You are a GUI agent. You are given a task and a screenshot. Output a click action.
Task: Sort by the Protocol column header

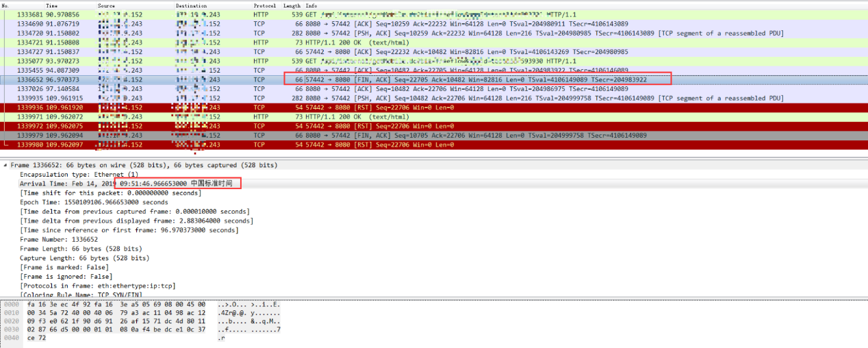(264, 5)
